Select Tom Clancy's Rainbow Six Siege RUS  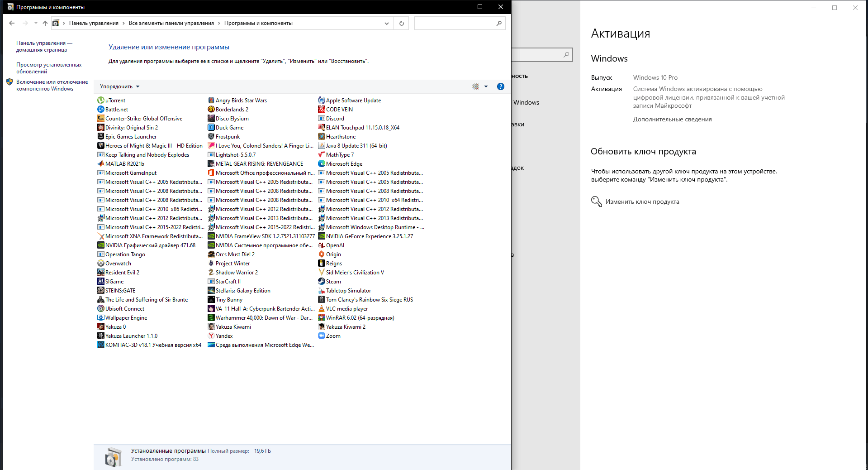(x=366, y=300)
